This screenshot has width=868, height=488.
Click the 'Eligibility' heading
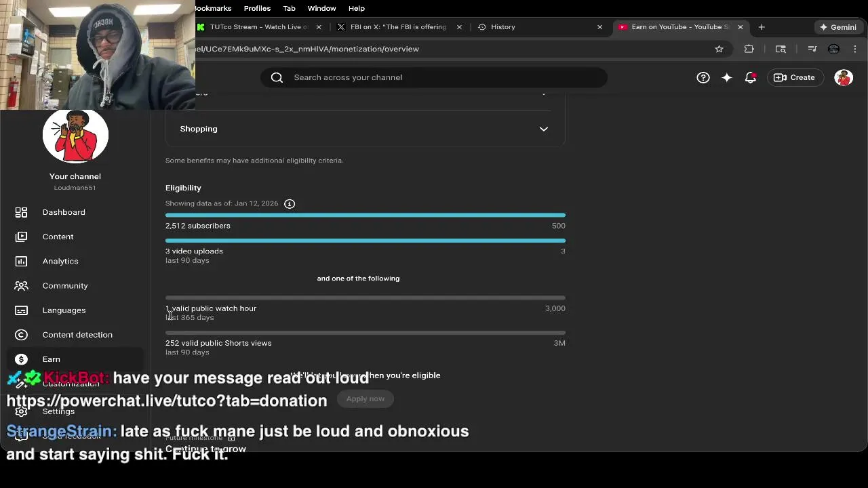point(183,188)
